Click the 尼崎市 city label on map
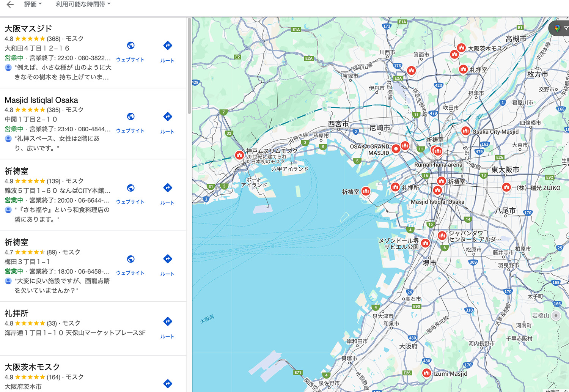The height and width of the screenshot is (392, 569). point(380,128)
